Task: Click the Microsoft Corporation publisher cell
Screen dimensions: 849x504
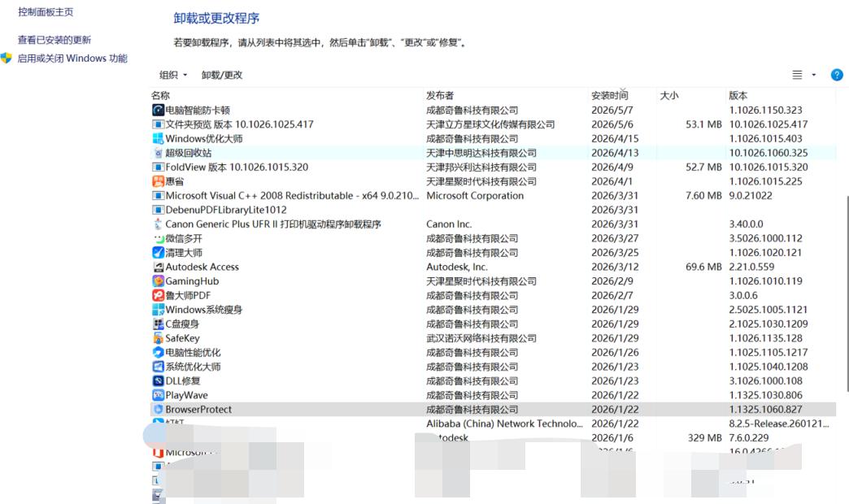Action: 475,195
